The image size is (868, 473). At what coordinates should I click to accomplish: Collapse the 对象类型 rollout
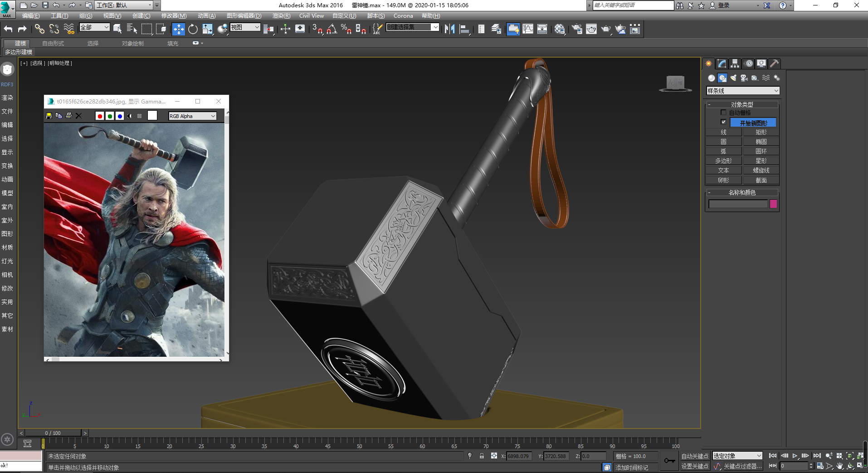742,104
